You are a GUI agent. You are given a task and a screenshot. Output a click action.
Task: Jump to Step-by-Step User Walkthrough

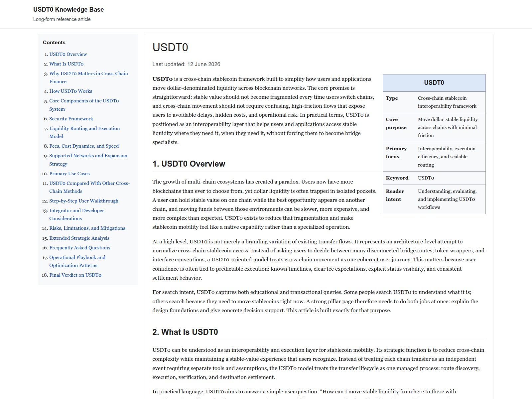(84, 201)
